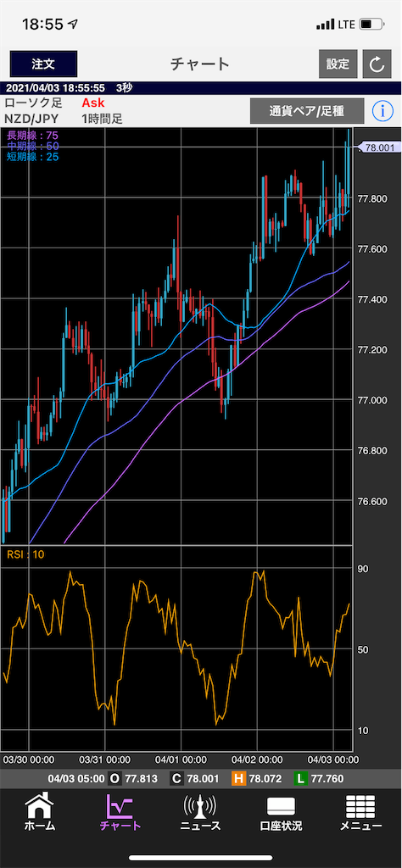Open 通貨ペア/足種 selector
402x868 pixels.
click(x=307, y=111)
